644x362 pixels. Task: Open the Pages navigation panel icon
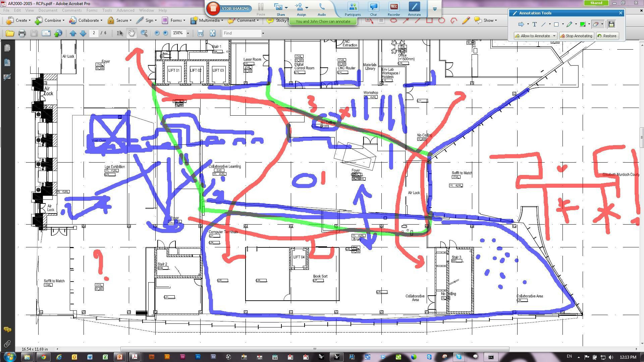[x=7, y=48]
